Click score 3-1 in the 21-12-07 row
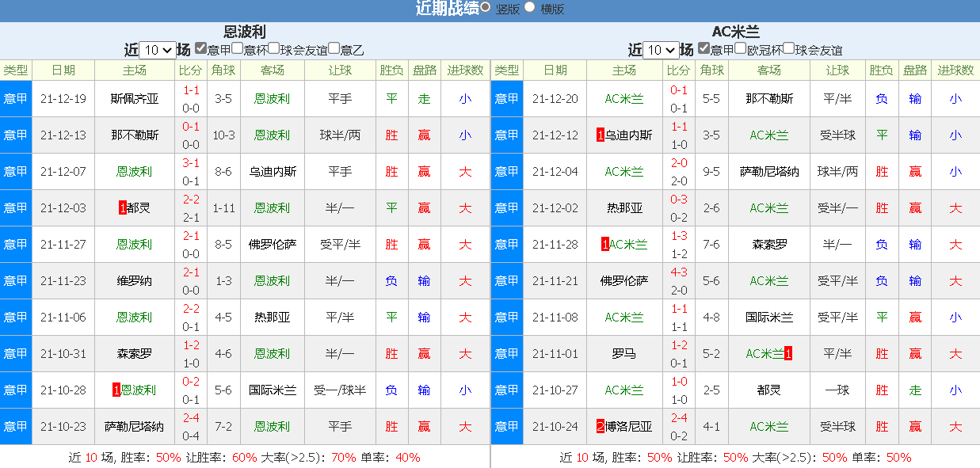 [x=191, y=163]
